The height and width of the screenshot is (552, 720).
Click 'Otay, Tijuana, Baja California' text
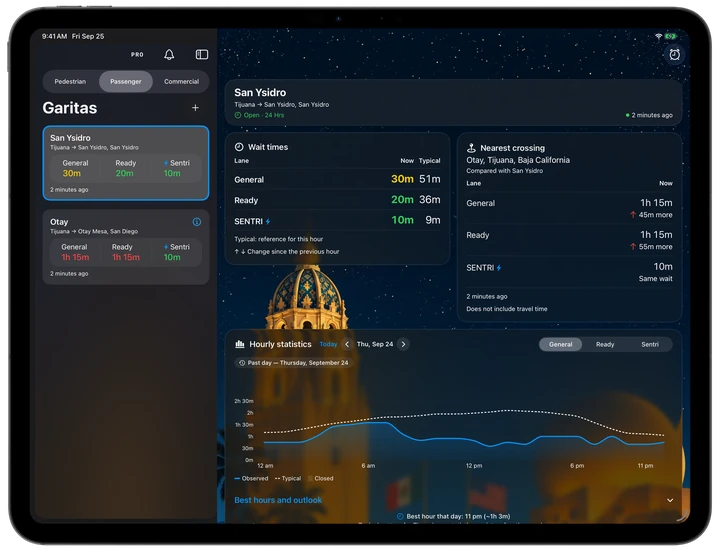518,160
